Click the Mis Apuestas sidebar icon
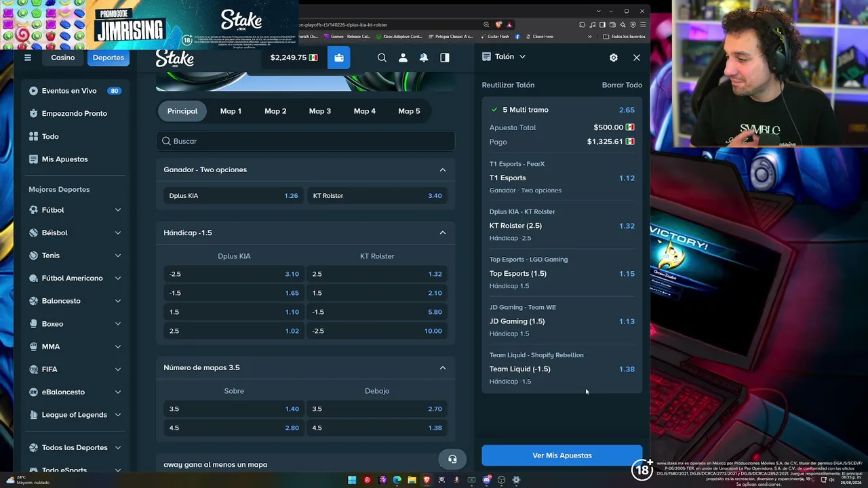This screenshot has height=488, width=868. click(33, 159)
